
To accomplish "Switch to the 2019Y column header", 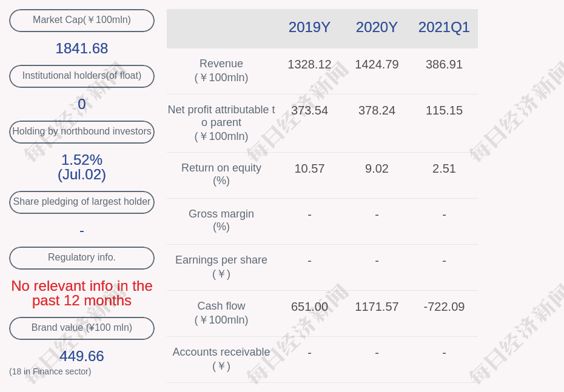I will tap(309, 27).
